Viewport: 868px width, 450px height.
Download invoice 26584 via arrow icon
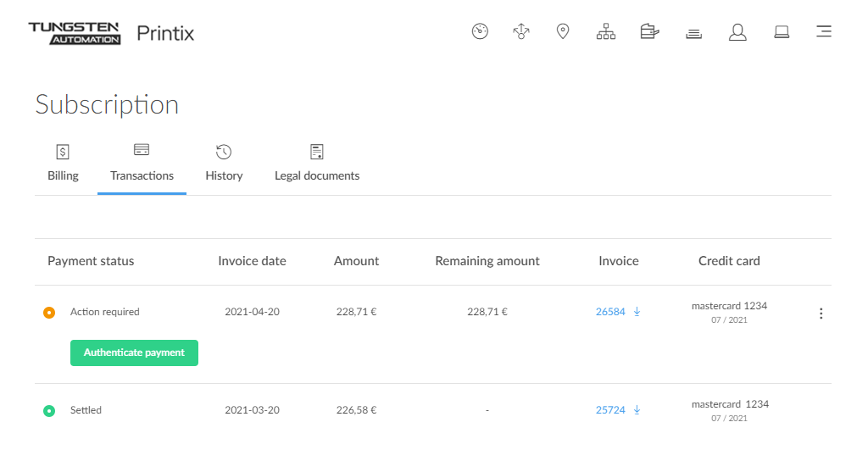tap(637, 312)
